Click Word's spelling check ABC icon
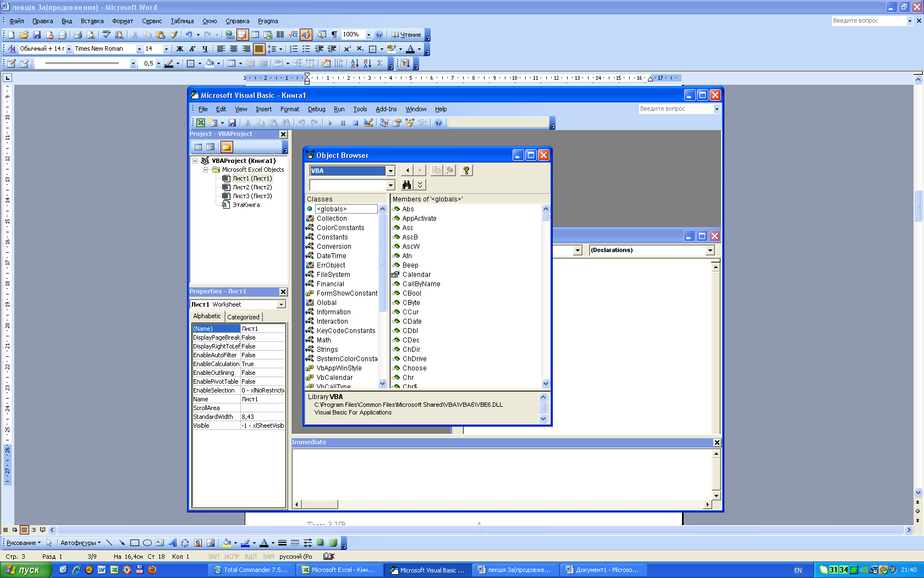Screen dimensions: 924x578 click(x=106, y=35)
